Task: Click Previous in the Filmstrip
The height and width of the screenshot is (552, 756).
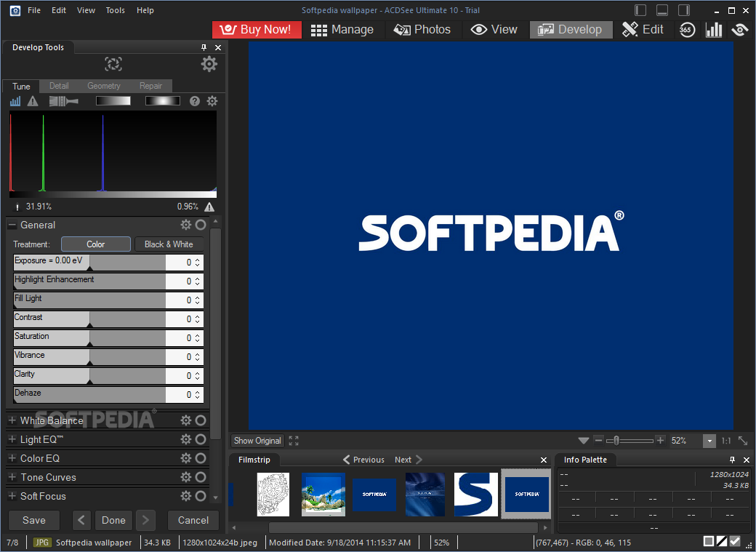Action: point(364,460)
